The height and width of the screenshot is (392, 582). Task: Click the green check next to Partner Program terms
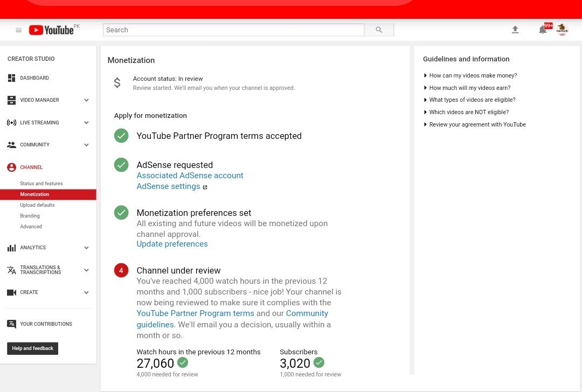[121, 136]
